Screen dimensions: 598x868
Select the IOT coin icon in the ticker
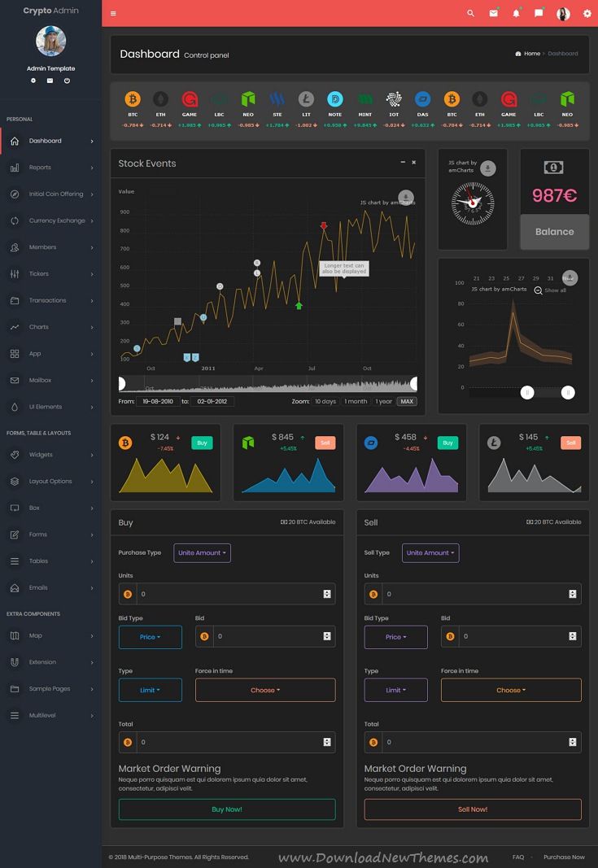click(x=394, y=99)
